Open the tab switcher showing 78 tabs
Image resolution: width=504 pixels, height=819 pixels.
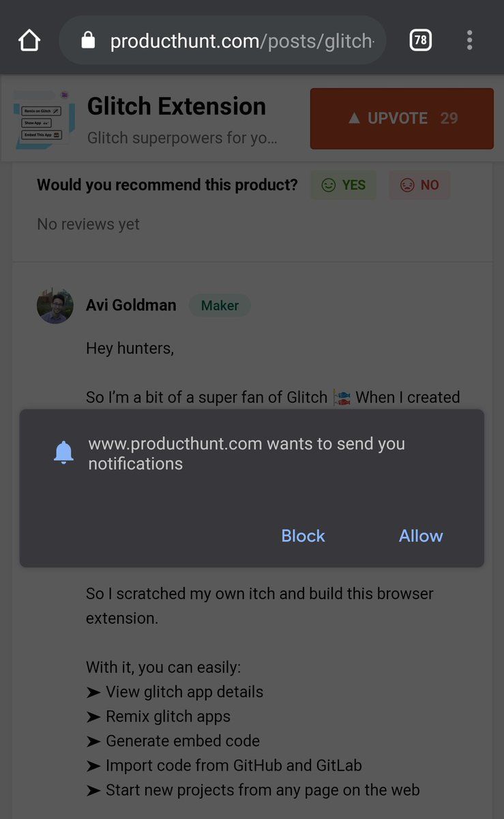pyautogui.click(x=420, y=40)
